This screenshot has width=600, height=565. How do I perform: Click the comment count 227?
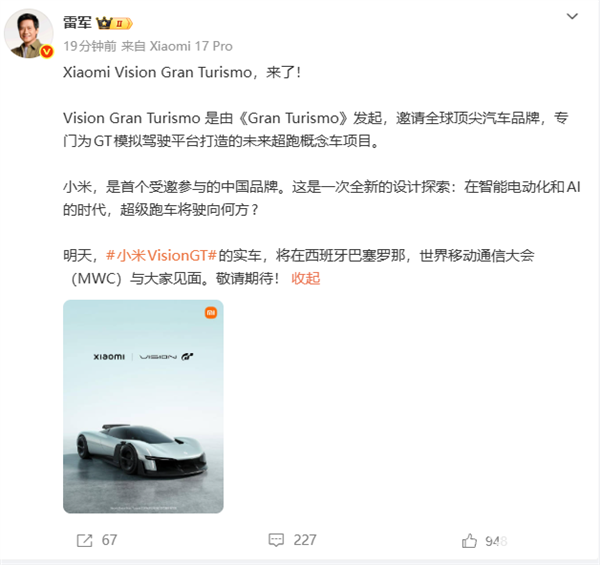305,540
